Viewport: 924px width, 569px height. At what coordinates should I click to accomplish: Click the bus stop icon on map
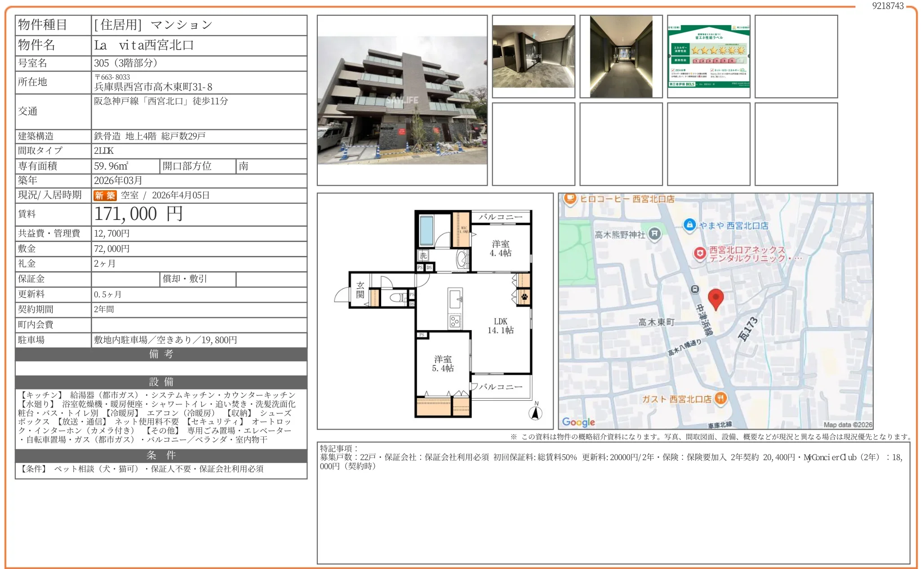[x=695, y=289]
